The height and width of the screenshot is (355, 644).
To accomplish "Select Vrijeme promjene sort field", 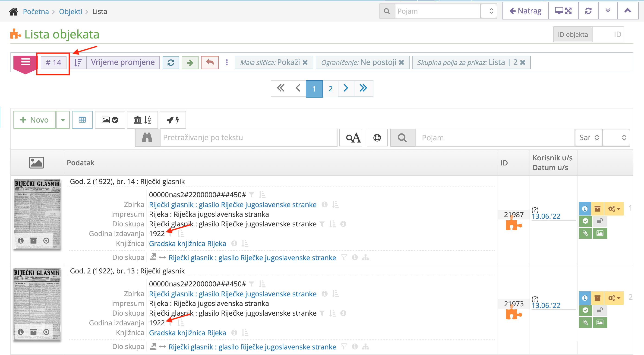I will pyautogui.click(x=123, y=63).
